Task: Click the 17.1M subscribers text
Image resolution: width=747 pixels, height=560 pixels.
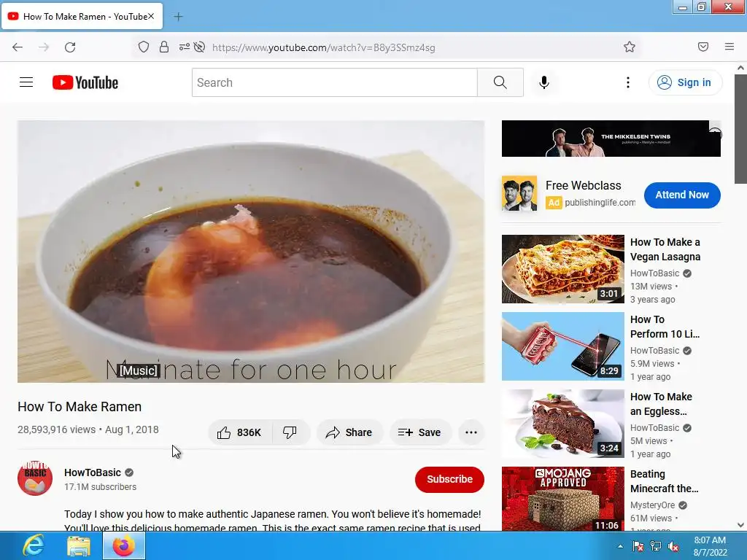Action: click(100, 486)
